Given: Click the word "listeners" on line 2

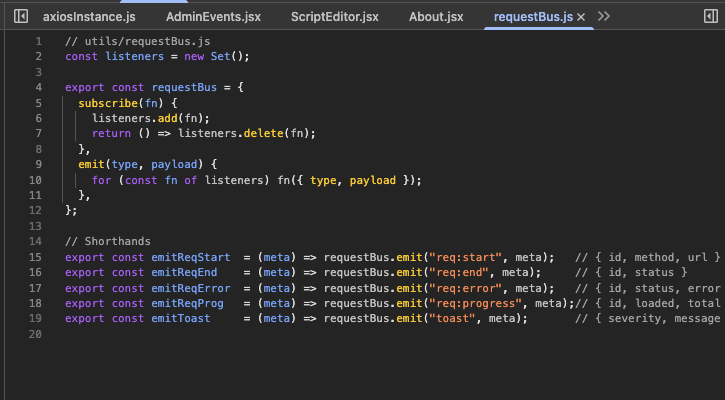Looking at the screenshot, I should coord(135,56).
